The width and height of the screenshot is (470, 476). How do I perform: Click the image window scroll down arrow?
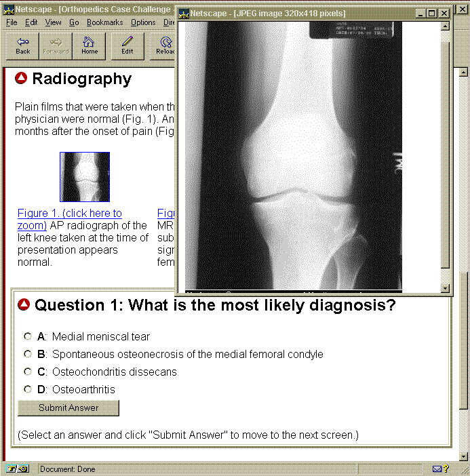pyautogui.click(x=445, y=288)
